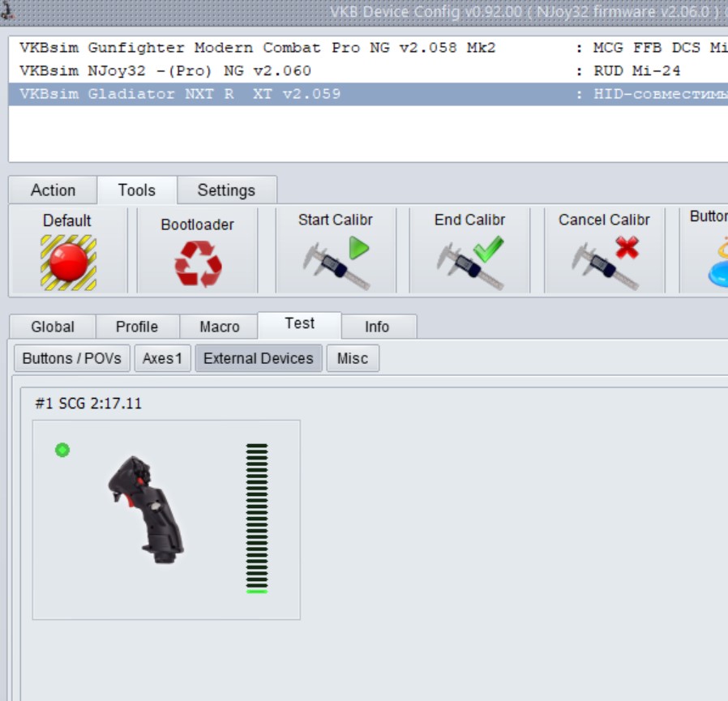Viewport: 728px width, 701px height.
Task: Show the Axes1 test page
Action: [162, 358]
